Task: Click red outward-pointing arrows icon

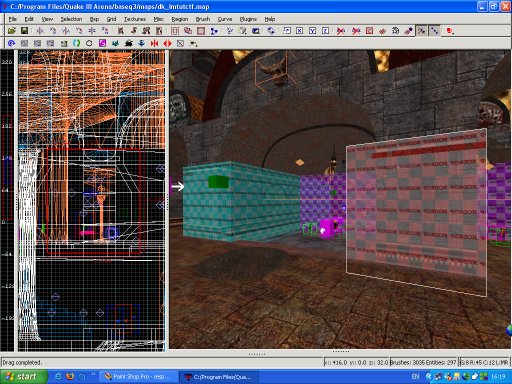Action: pos(167,43)
